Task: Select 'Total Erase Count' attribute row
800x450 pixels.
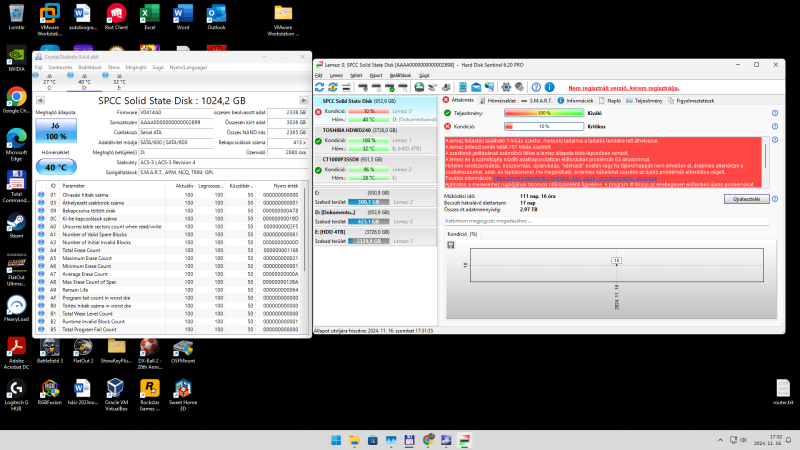Action: click(x=168, y=250)
